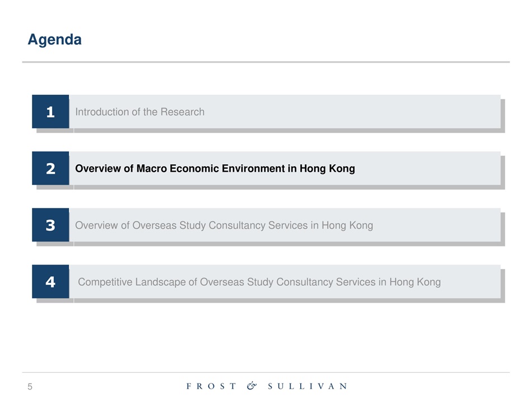Viewport: 532px width, 399px height.
Task: Click the footer divider line above logo
Action: pyautogui.click(x=266, y=372)
